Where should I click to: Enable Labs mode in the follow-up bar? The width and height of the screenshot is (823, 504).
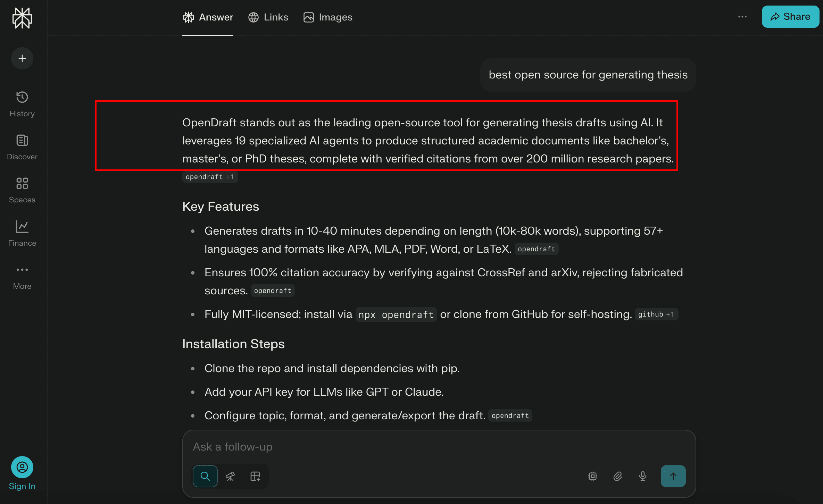[x=256, y=476]
